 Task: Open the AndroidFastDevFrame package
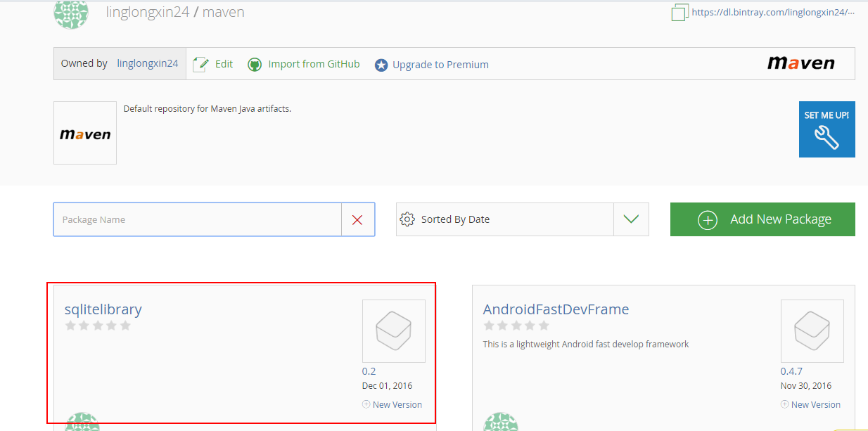(556, 309)
